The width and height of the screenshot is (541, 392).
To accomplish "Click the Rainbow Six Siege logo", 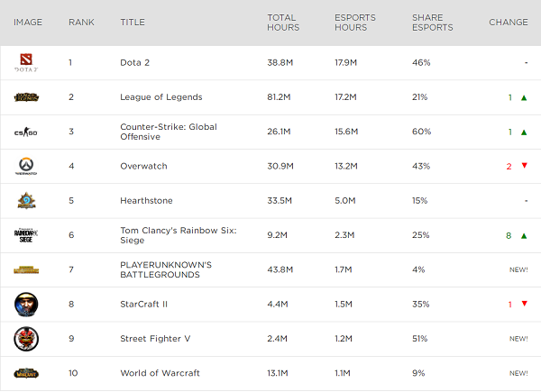I will point(26,235).
